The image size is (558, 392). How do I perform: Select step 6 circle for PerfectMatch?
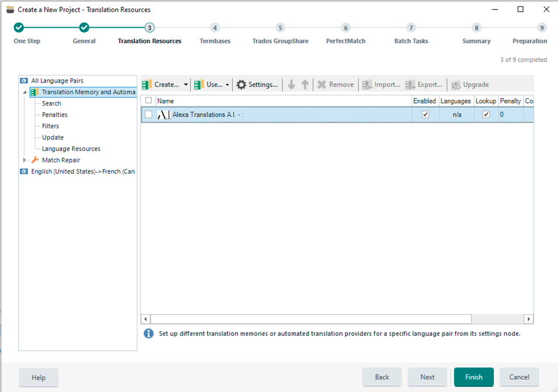[346, 28]
